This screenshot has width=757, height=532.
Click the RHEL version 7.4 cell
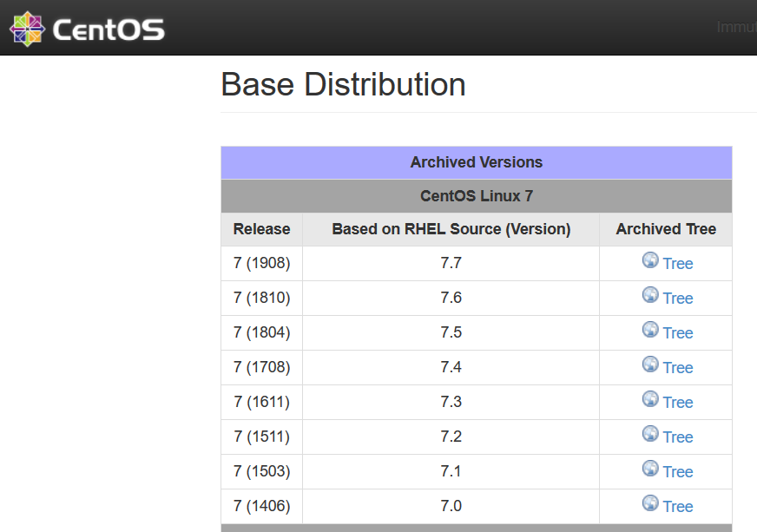(x=451, y=368)
